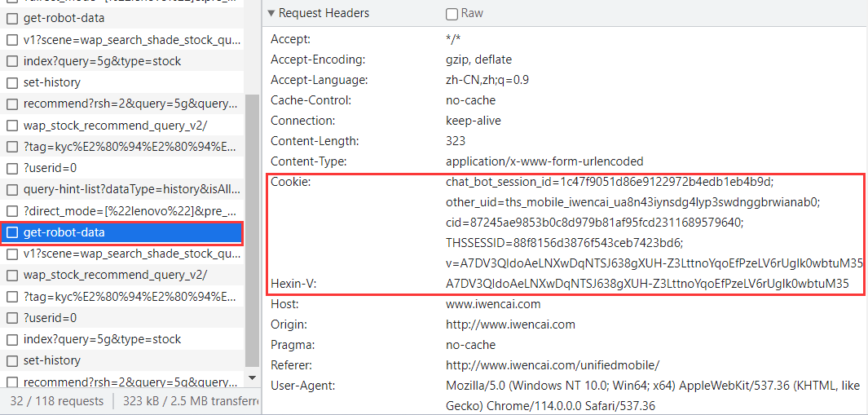Open the query-hint-list?dataType=history request
868x415 pixels.
[x=131, y=190]
